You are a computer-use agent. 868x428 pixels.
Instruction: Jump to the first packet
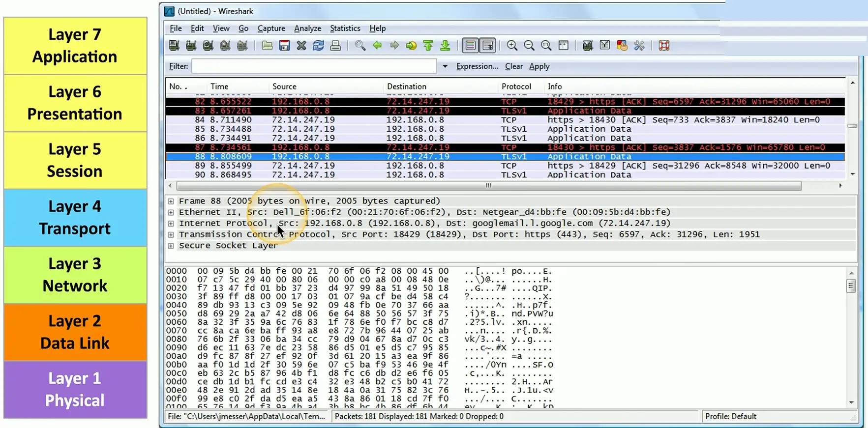[428, 46]
